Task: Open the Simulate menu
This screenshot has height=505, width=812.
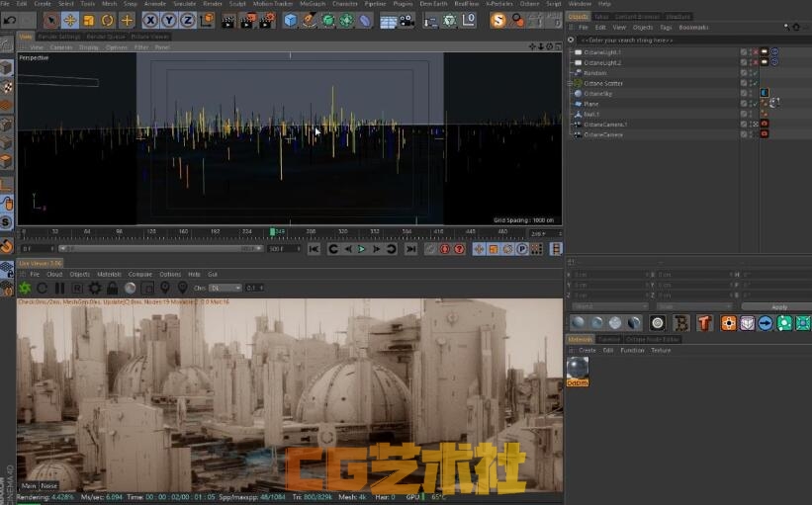Action: coord(184,4)
